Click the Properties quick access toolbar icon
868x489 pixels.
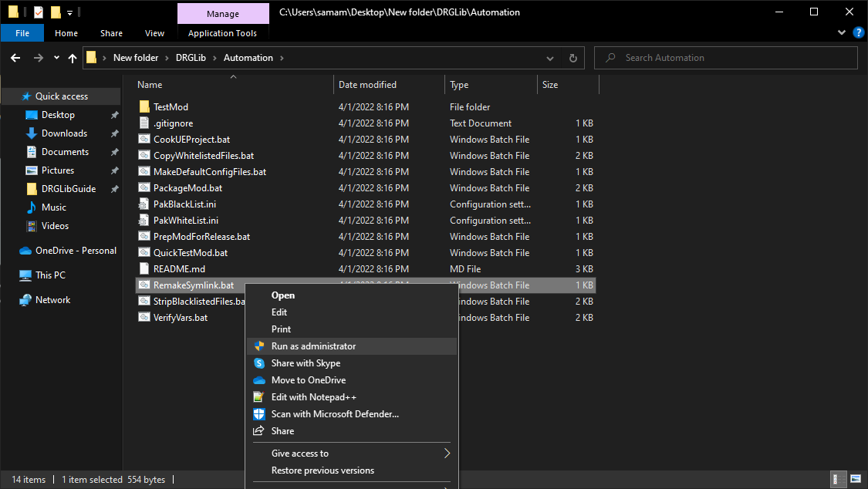39,12
